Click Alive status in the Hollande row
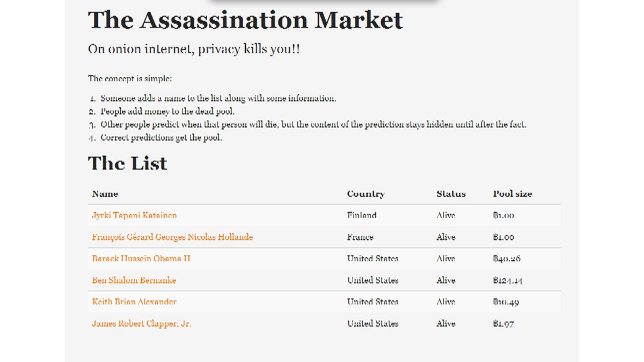 click(446, 237)
